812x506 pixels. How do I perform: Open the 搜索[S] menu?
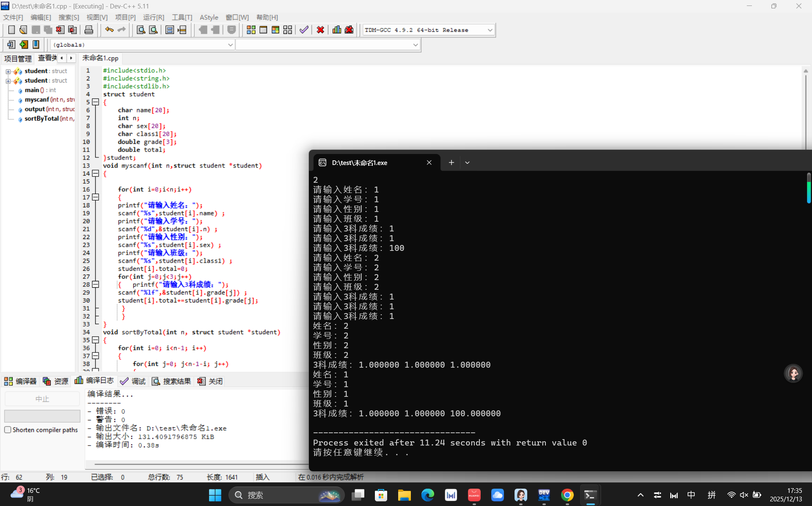[x=69, y=17]
